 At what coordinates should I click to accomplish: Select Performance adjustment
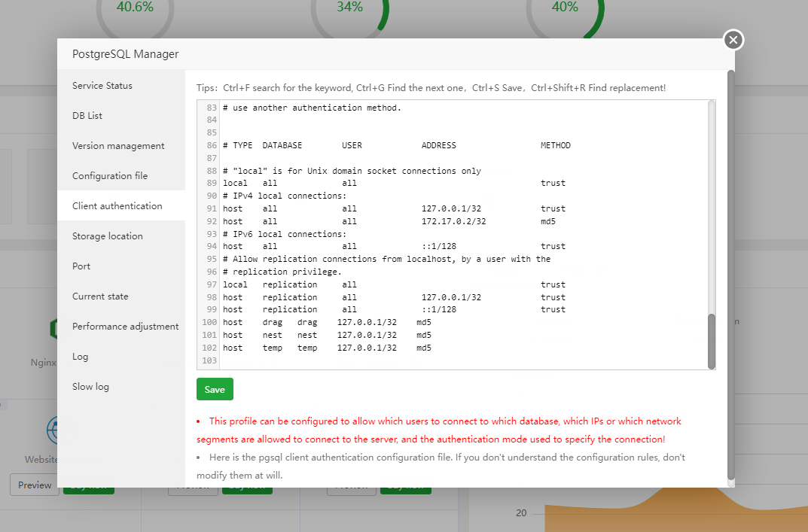pos(125,326)
